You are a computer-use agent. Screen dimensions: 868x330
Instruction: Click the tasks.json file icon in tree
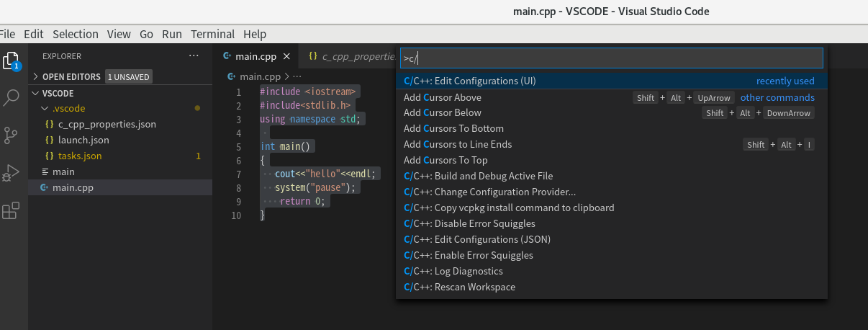coord(49,156)
